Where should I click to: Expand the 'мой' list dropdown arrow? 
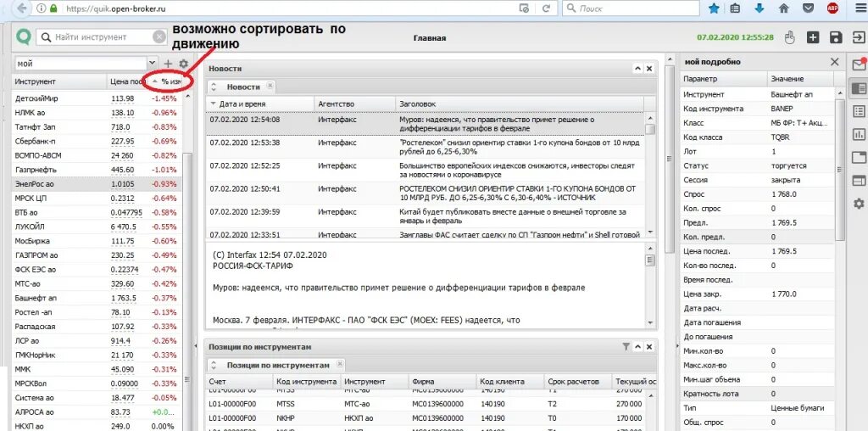coord(153,64)
